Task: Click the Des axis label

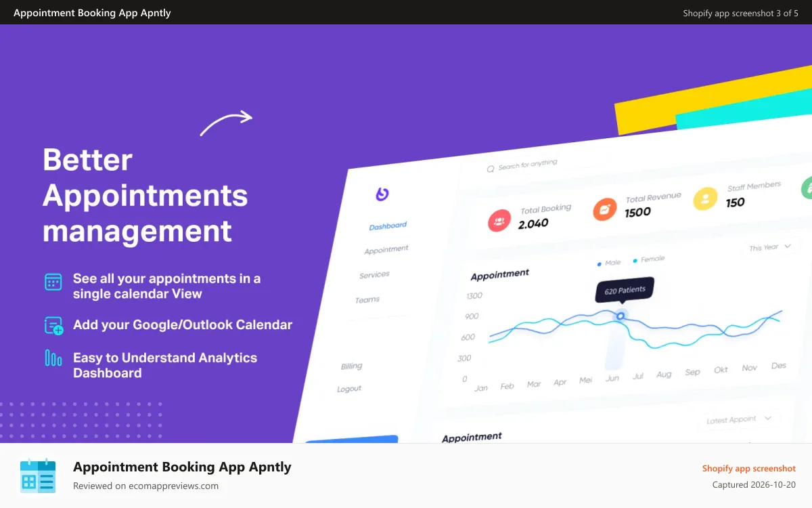Action: 779,366
